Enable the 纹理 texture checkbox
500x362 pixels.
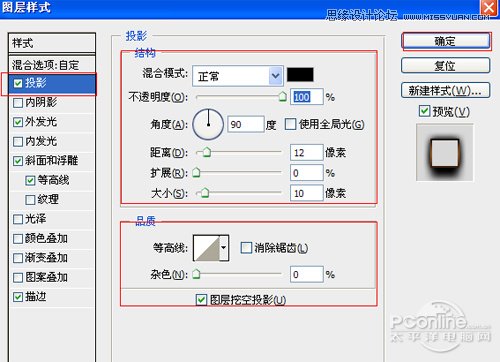pyautogui.click(x=30, y=200)
